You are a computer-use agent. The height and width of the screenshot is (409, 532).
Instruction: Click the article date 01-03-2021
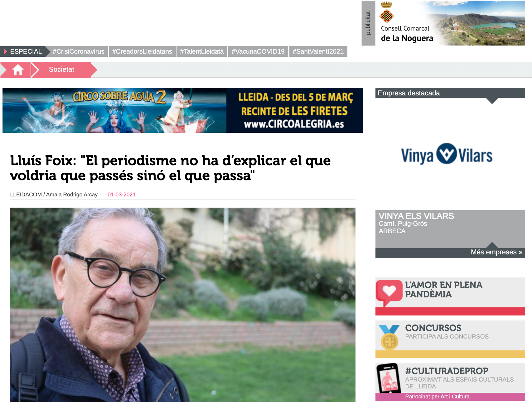pos(122,195)
